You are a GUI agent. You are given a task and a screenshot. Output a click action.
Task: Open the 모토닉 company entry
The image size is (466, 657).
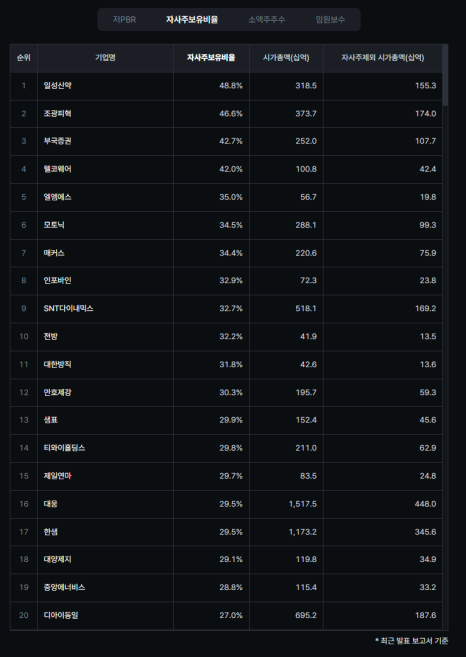54,225
